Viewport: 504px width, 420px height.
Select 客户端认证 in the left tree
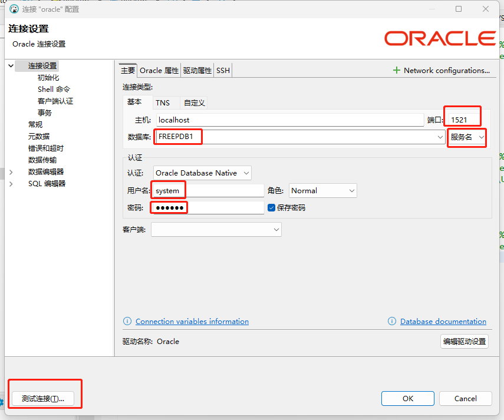click(55, 101)
